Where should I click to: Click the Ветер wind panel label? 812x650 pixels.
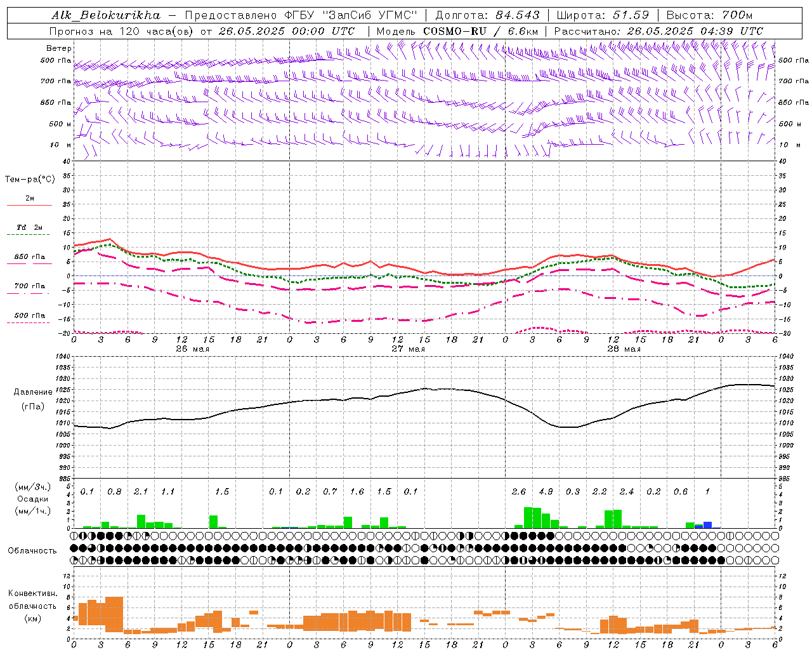pyautogui.click(x=58, y=48)
